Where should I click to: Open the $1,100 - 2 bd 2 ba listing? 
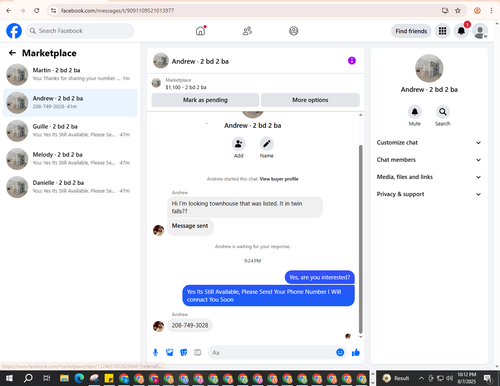(186, 87)
